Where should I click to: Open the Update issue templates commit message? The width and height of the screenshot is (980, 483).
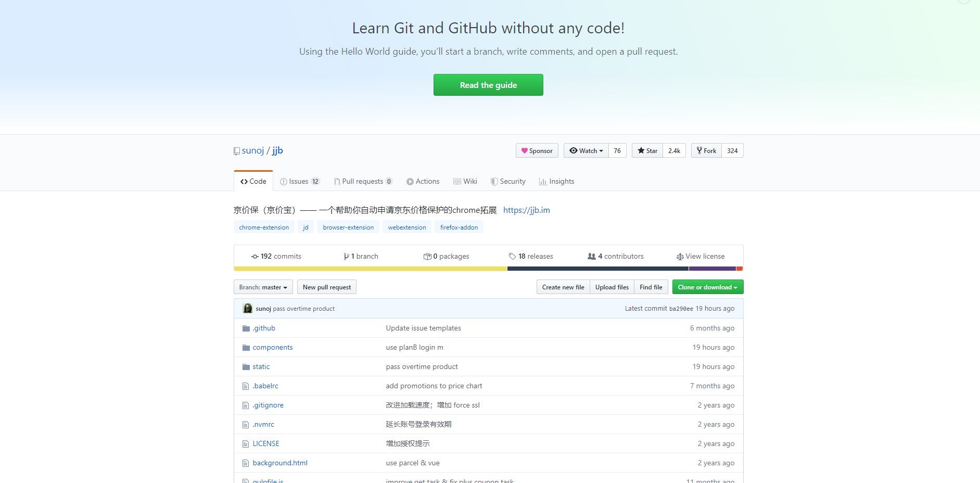(x=424, y=328)
